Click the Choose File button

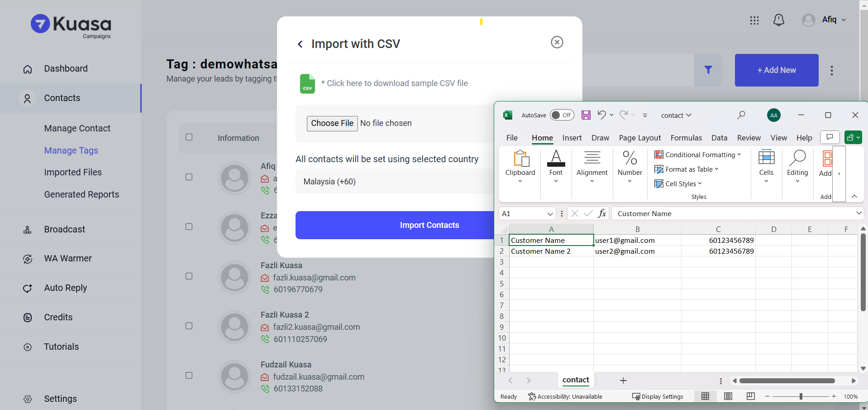(332, 123)
